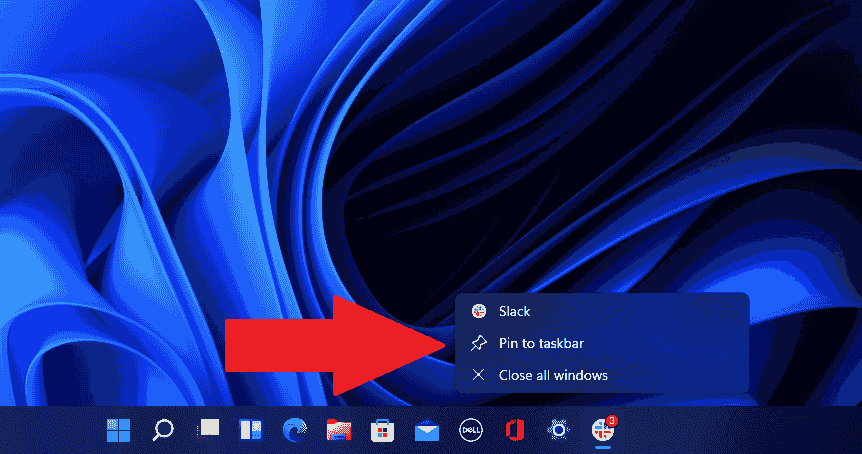Viewport: 862px width, 454px height.
Task: Open the Mail app icon
Action: coord(427,430)
